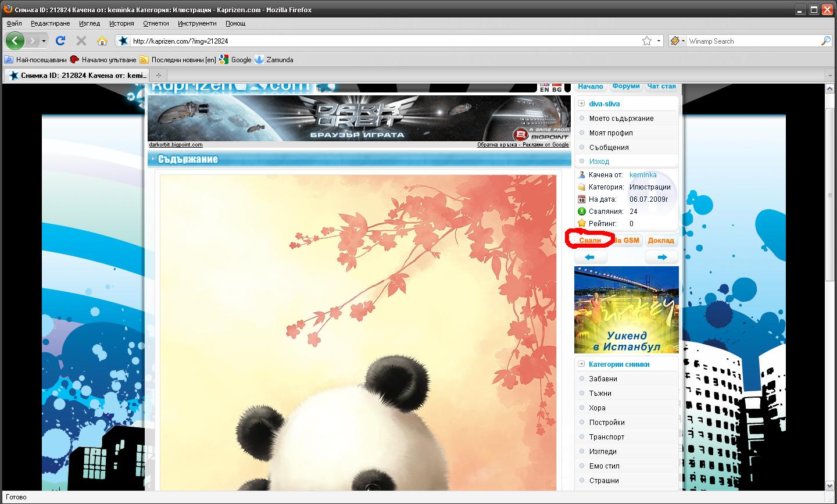Open the address bar history dropdown
This screenshot has width=837, height=504.
[x=659, y=41]
